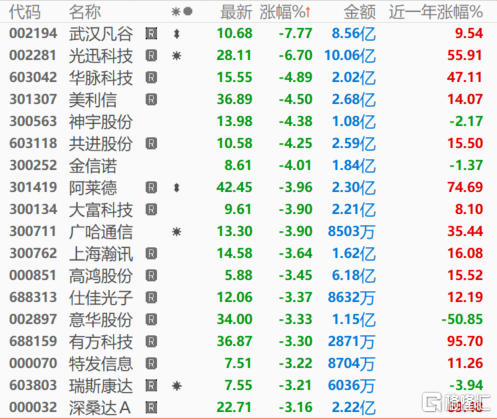
Task: Click the 格隆汇 watermark logo
Action: (x=457, y=403)
